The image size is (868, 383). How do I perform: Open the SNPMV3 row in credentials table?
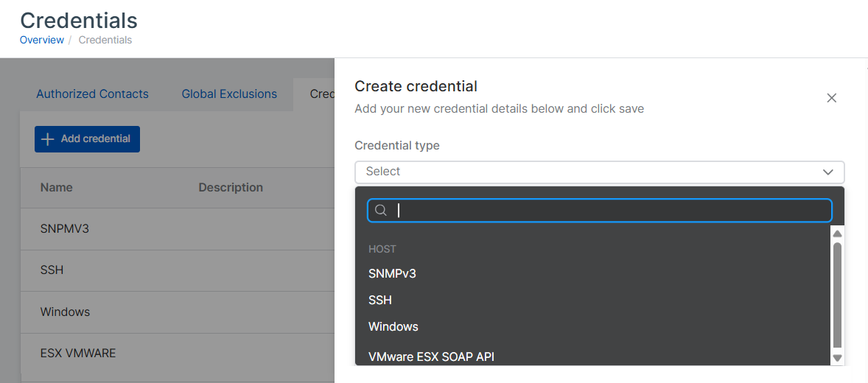(65, 228)
